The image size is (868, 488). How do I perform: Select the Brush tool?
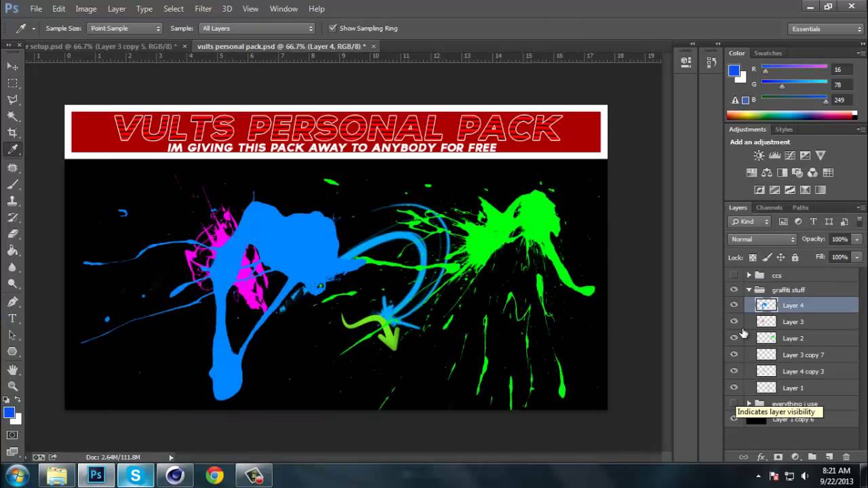(x=12, y=184)
